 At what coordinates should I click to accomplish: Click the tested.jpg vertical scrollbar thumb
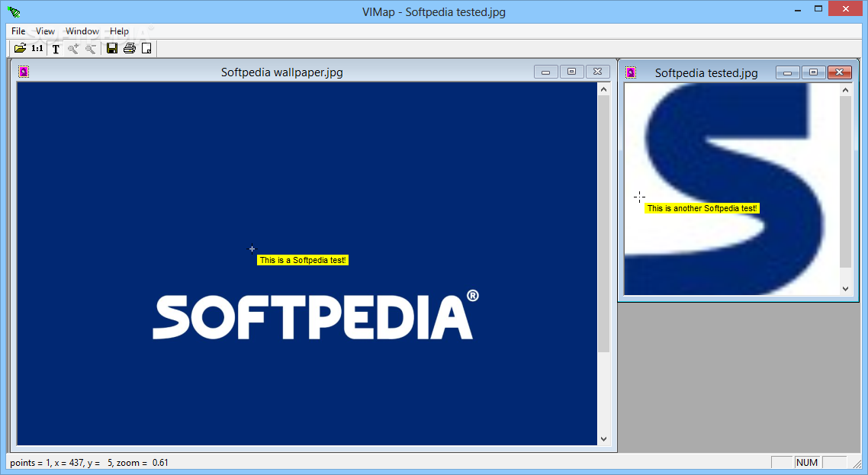coord(845,182)
